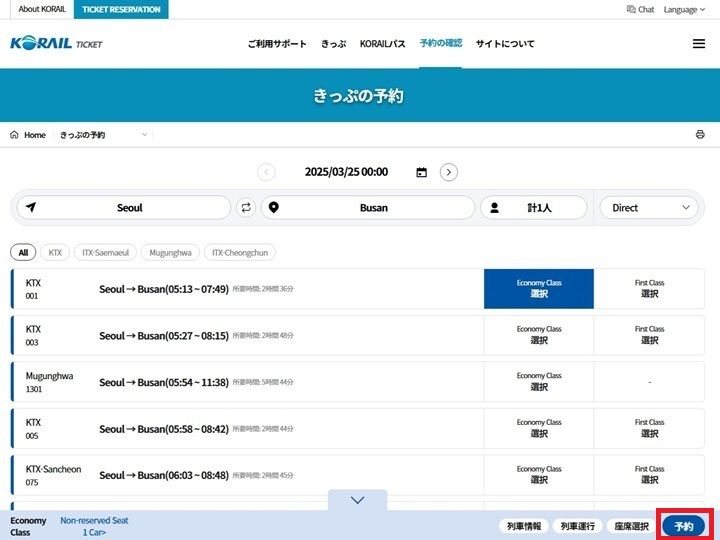This screenshot has width=720, height=540.
Task: Select First Class for KTX 001
Action: [649, 289]
